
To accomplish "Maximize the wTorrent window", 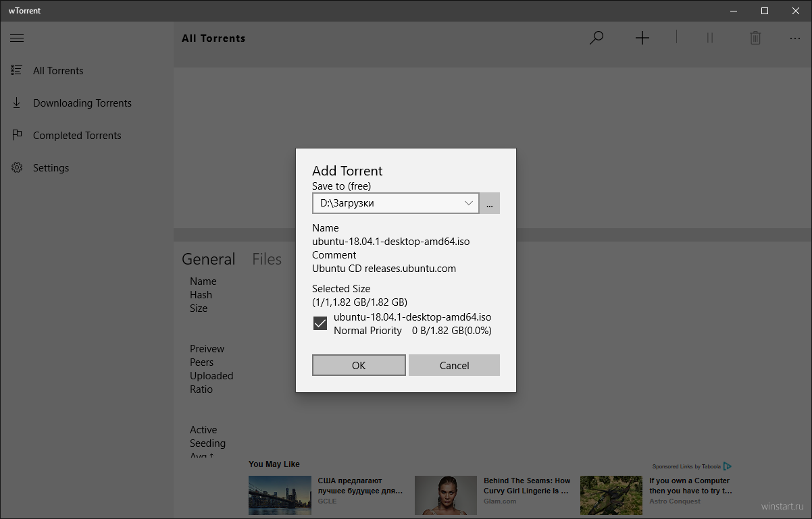I will tap(765, 10).
